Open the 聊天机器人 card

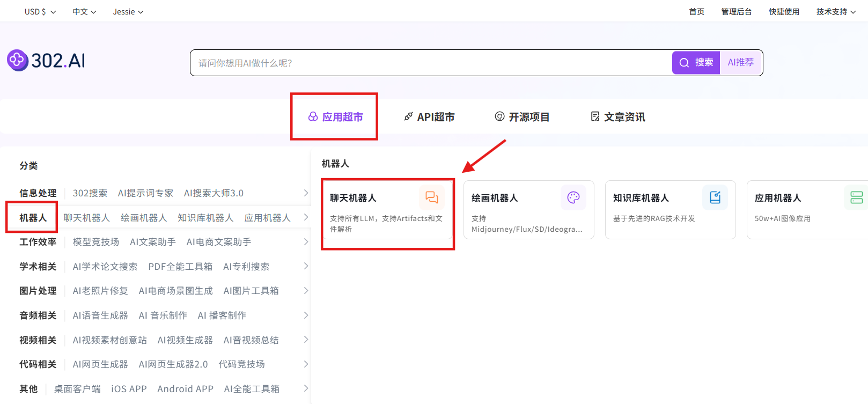point(387,210)
